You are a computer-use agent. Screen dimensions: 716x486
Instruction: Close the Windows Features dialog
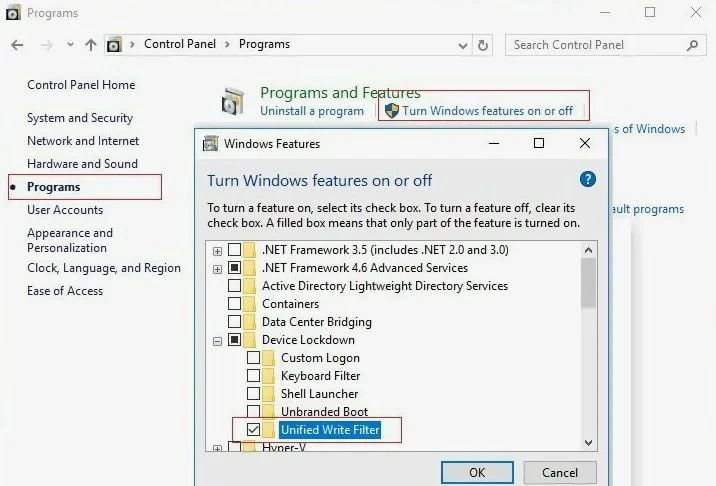(584, 143)
